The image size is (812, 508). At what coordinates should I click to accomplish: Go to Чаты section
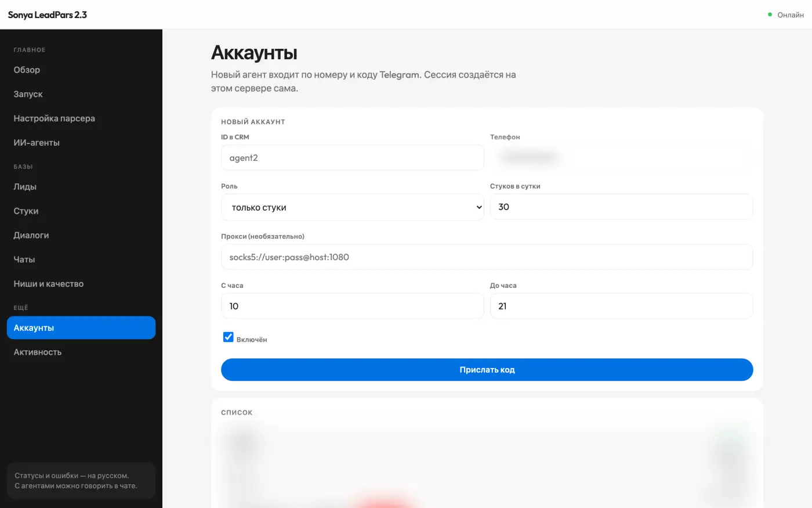[81, 260]
